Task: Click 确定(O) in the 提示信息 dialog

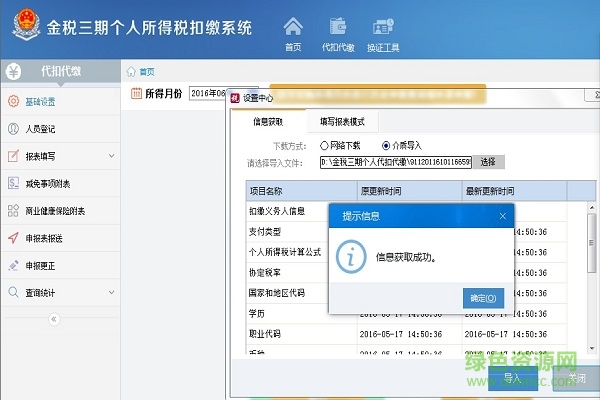Action: pos(483,297)
